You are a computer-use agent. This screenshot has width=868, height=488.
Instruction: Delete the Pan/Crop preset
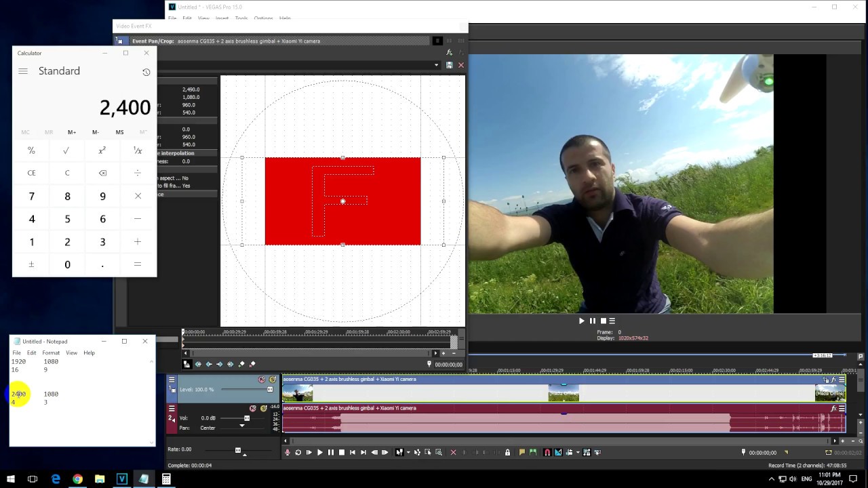coord(461,65)
